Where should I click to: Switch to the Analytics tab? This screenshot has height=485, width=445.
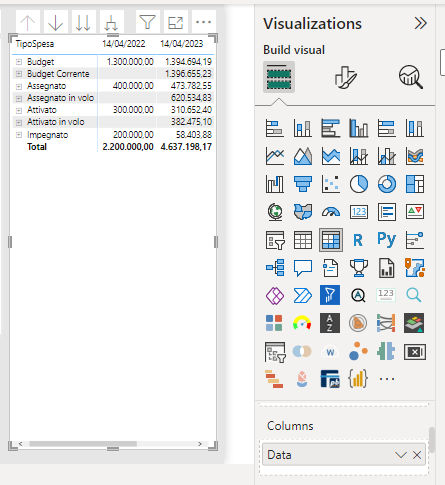pyautogui.click(x=411, y=77)
